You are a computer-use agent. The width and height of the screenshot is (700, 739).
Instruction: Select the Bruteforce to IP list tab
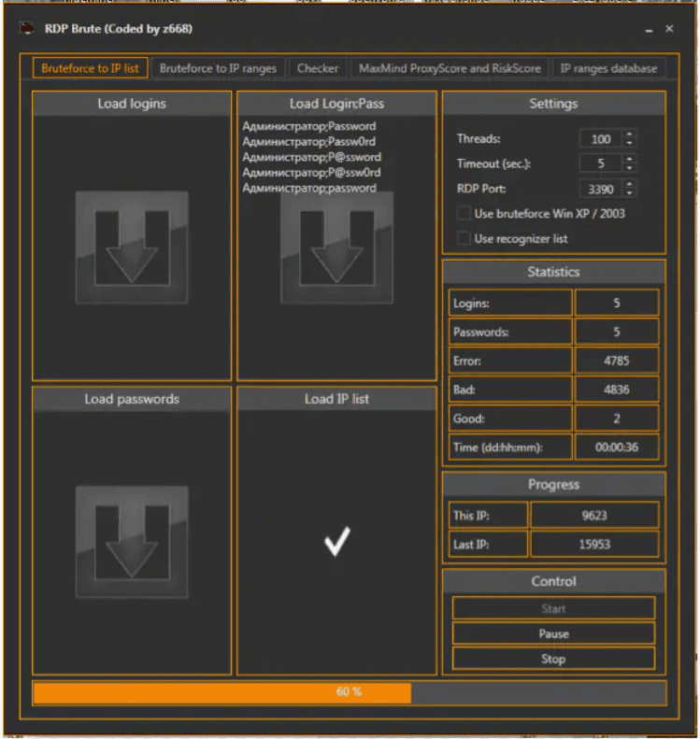pos(90,68)
